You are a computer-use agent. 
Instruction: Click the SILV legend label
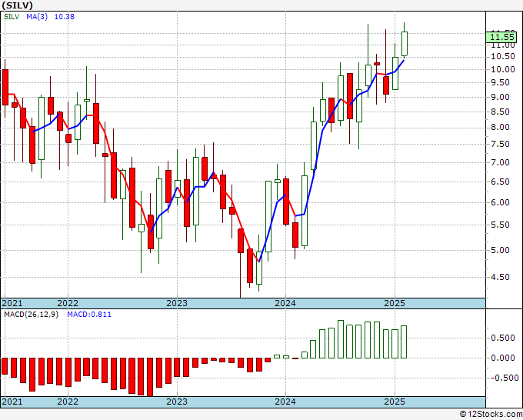click(x=12, y=17)
